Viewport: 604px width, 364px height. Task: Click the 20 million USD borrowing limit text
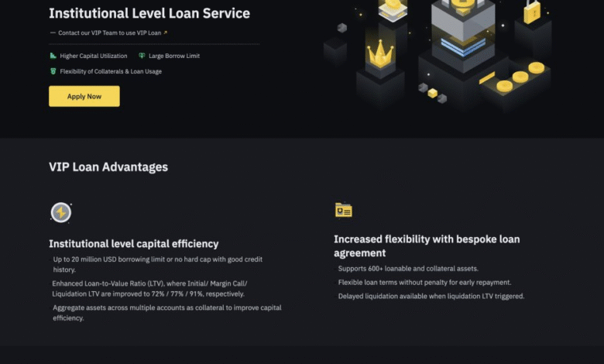point(157,264)
